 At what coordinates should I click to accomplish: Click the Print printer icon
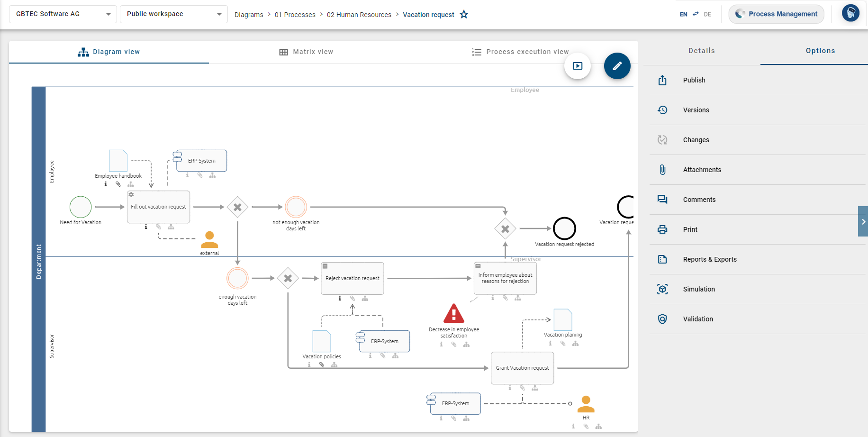662,229
